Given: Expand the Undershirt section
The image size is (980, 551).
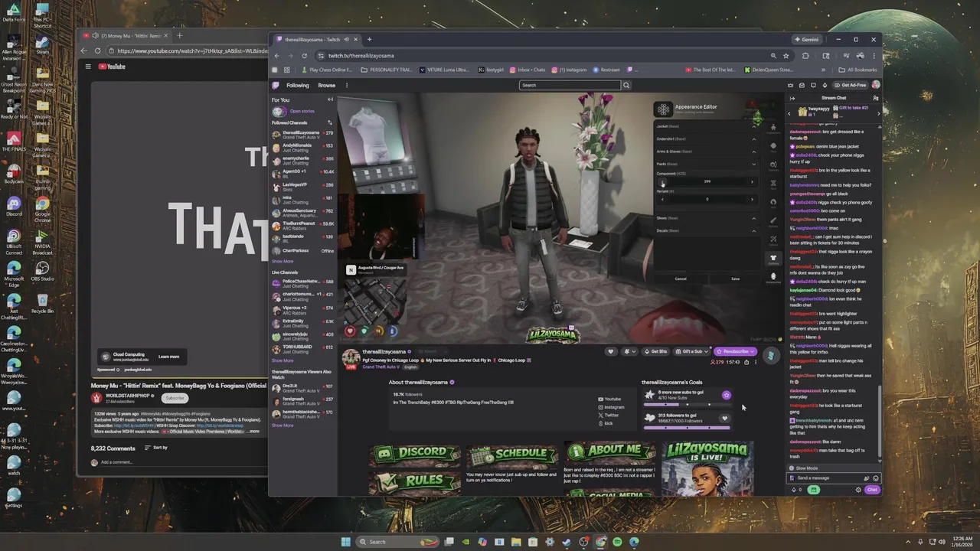Looking at the screenshot, I should point(753,139).
